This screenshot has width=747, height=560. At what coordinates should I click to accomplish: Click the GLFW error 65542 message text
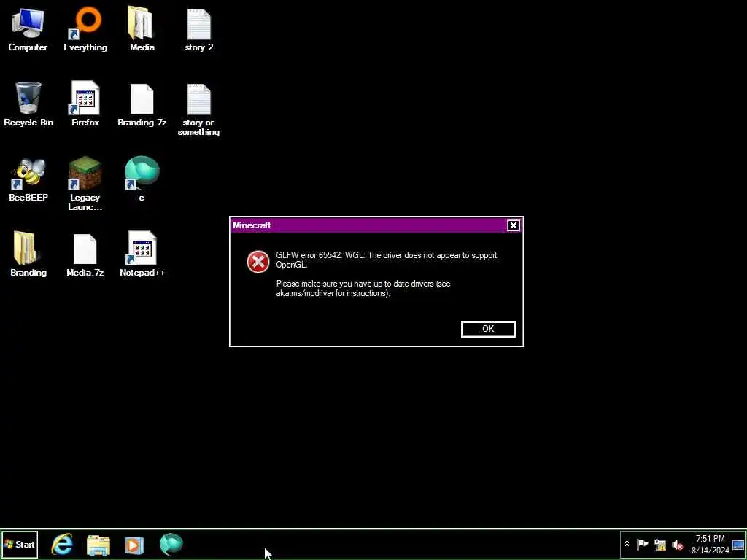pyautogui.click(x=387, y=260)
